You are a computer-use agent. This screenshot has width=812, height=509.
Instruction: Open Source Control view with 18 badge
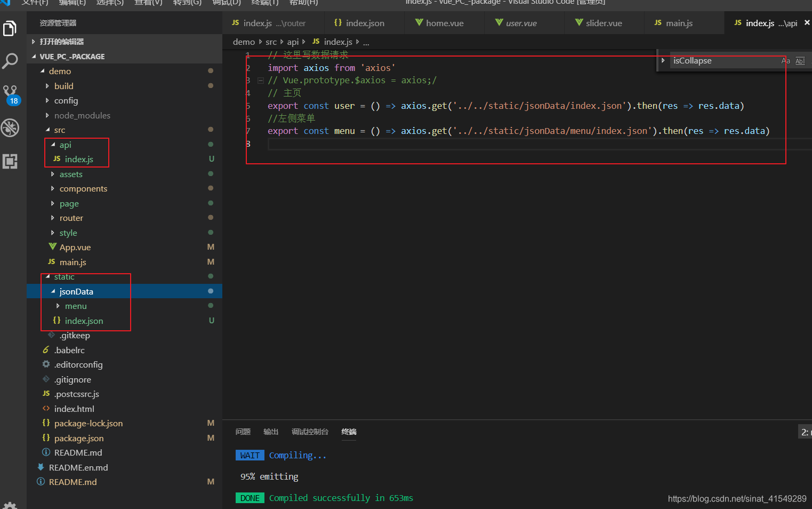10,94
